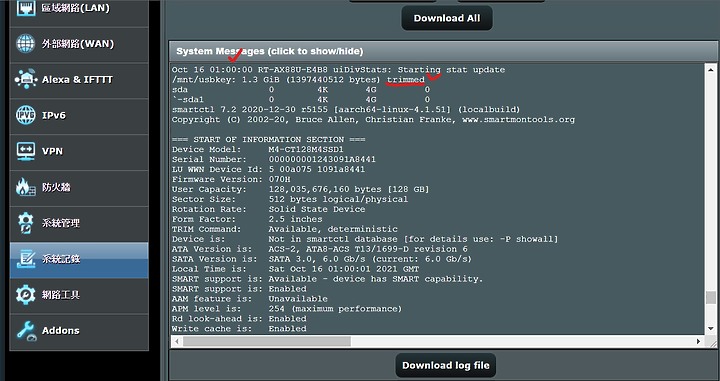Click the 'Sector Size: 512 bytes' line

[x=290, y=199]
